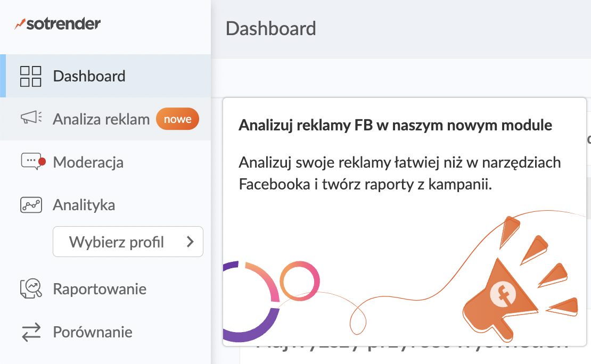Viewport: 591px width, 364px height.
Task: Click the orange "nowe" badge
Action: 177,119
